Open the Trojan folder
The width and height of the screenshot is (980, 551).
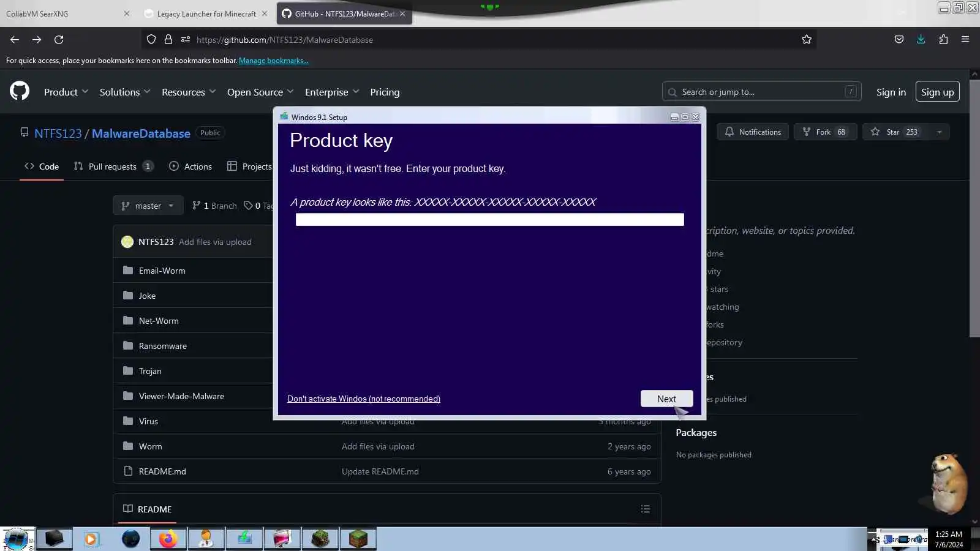tap(150, 371)
